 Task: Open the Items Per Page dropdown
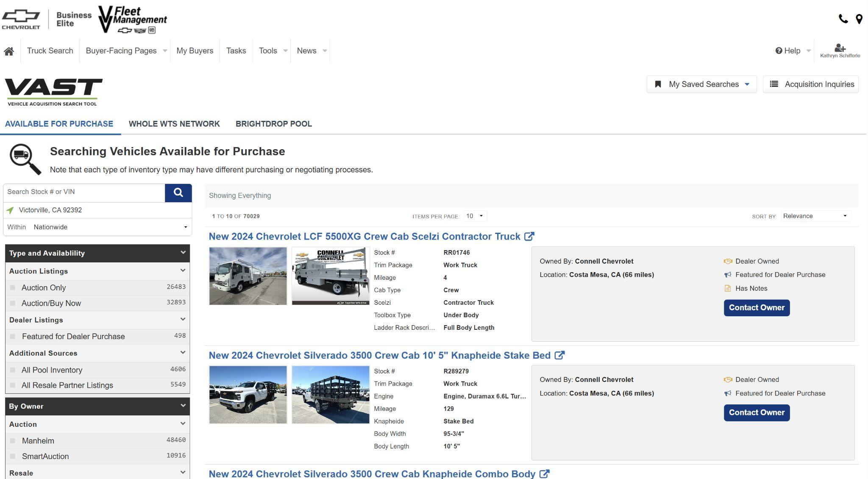(x=475, y=216)
